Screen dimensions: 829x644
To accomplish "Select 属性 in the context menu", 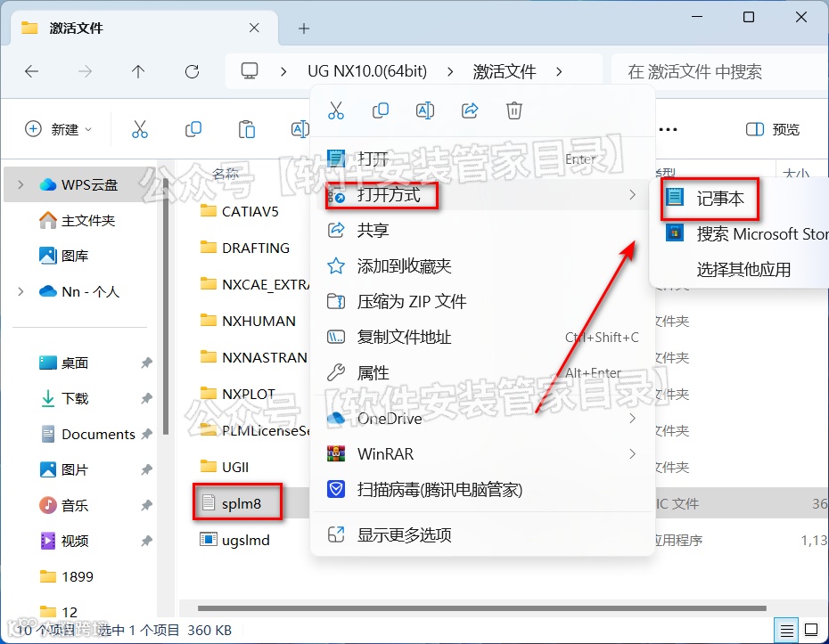I will tap(482, 373).
